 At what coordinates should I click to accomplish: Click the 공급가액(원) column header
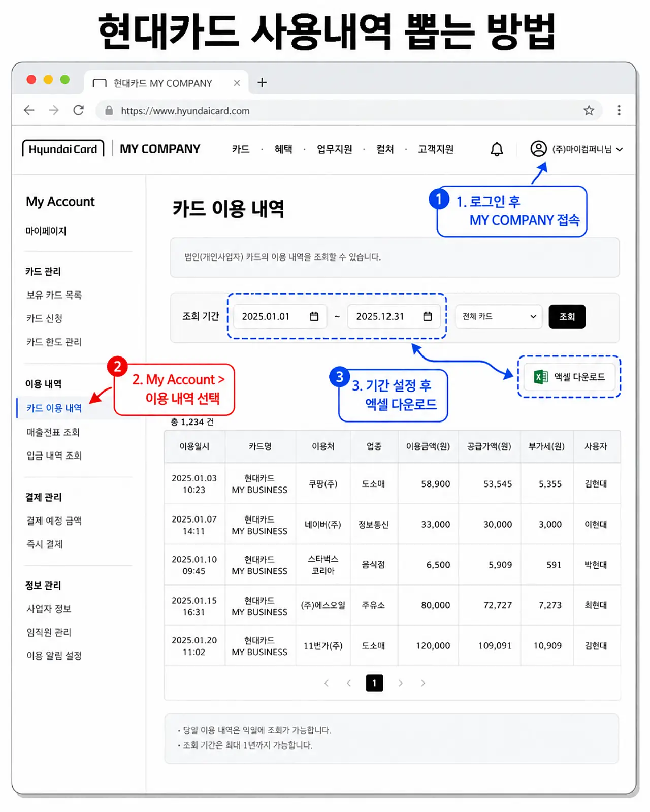489,446
